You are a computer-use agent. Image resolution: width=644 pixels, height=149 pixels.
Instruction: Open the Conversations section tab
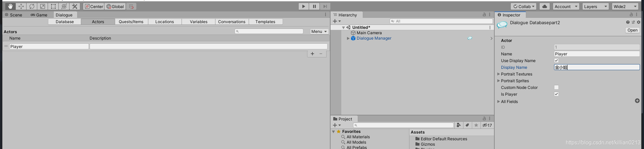coord(232,21)
